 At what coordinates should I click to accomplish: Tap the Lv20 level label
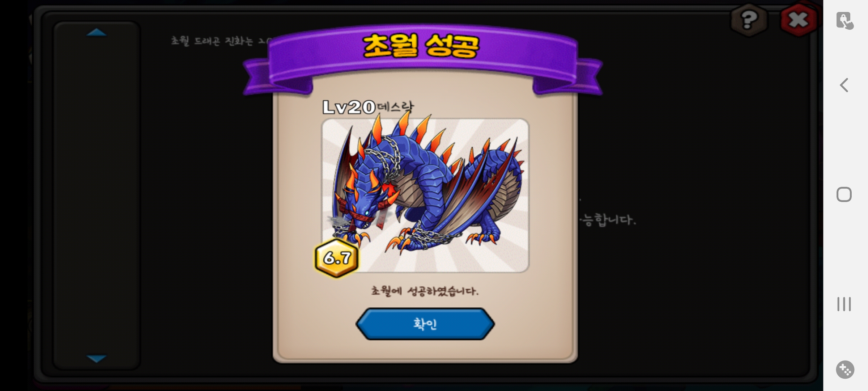pyautogui.click(x=349, y=107)
